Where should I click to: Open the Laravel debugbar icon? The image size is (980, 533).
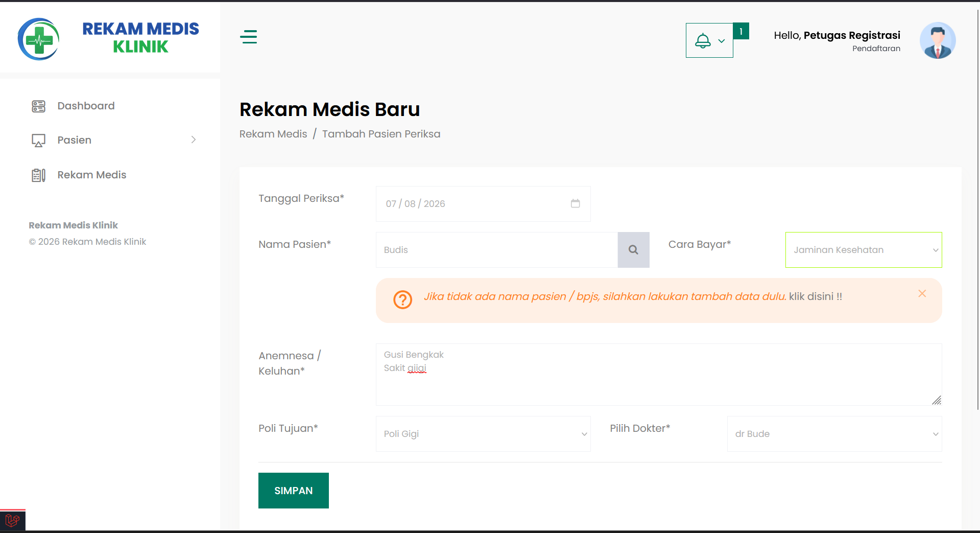pos(12,521)
